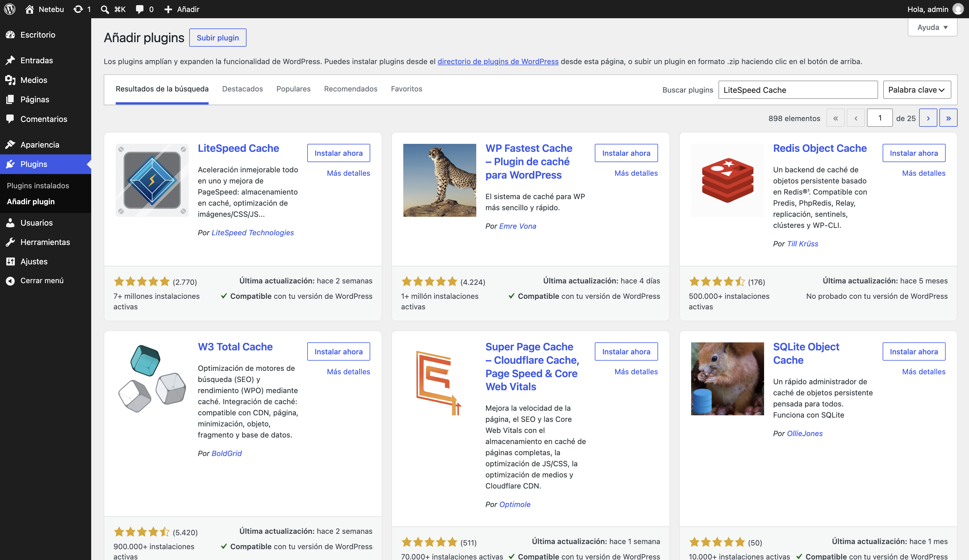This screenshot has width=969, height=560.
Task: Open author link BoldGrid
Action: tap(227, 453)
